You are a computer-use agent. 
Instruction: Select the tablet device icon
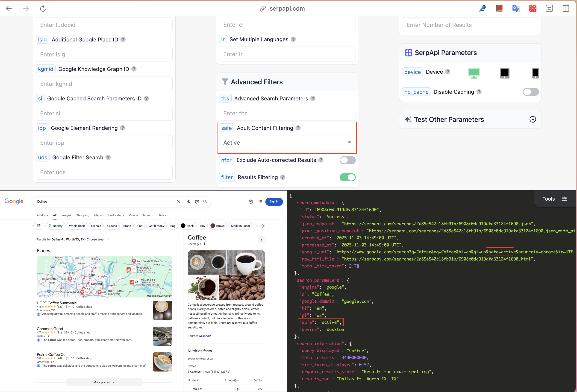(x=504, y=73)
